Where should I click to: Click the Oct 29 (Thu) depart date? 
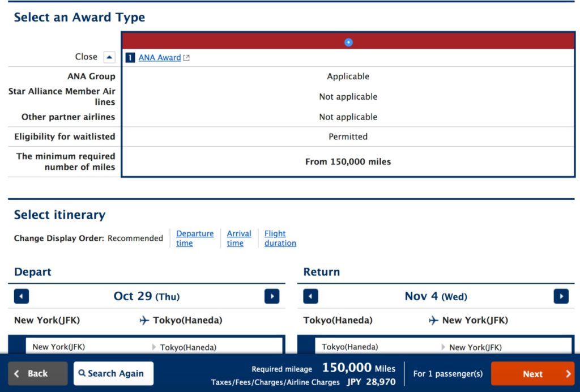pyautogui.click(x=147, y=296)
